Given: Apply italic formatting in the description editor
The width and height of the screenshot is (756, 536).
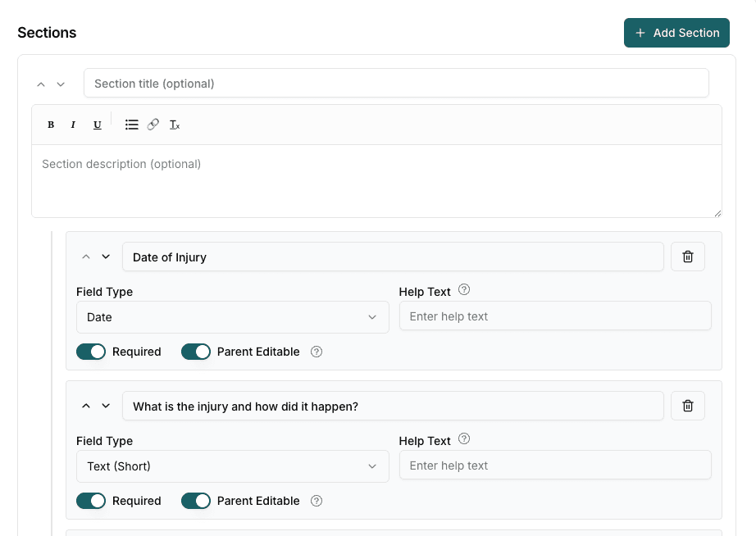Looking at the screenshot, I should 73,124.
